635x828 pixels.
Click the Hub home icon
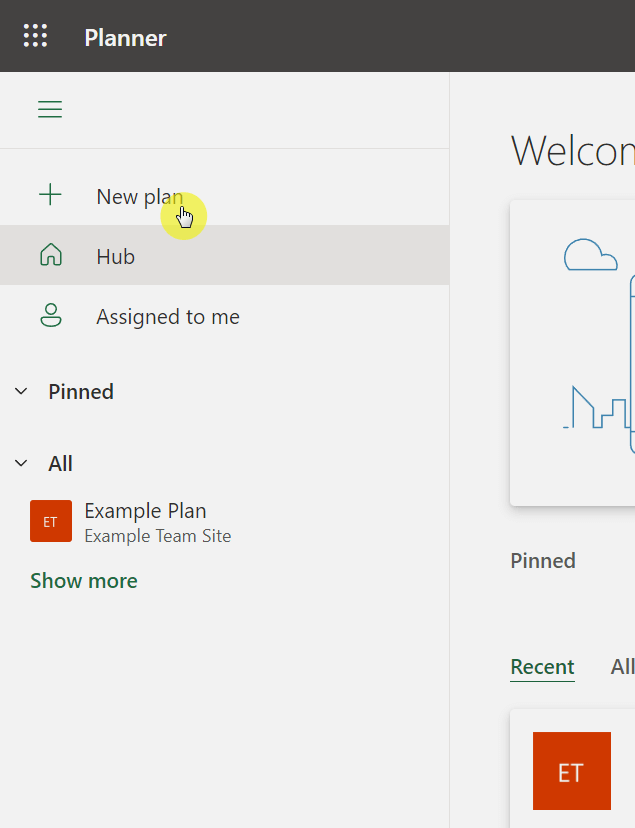(x=51, y=255)
